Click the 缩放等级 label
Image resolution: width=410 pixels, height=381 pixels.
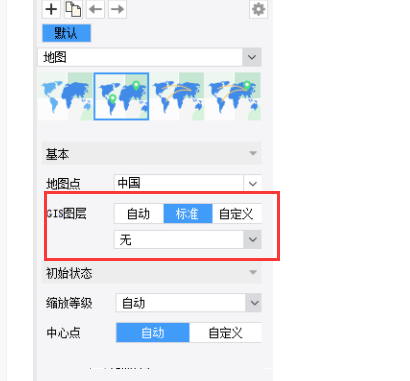tap(69, 303)
